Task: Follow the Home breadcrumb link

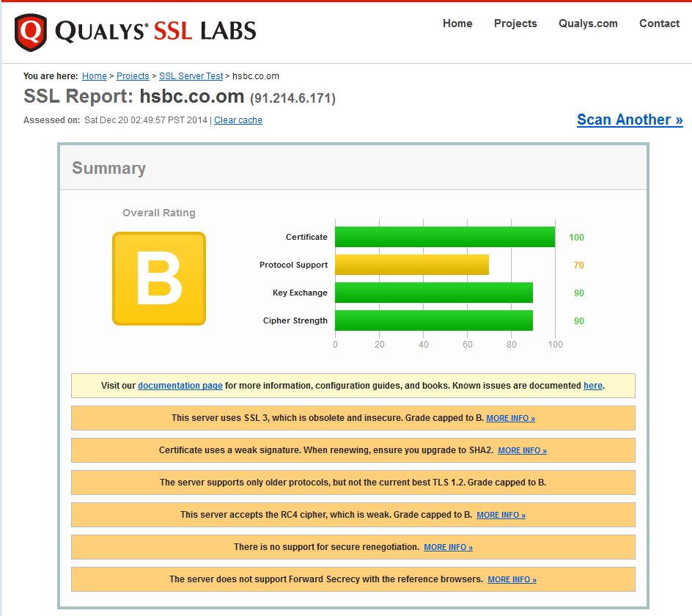Action: (95, 76)
